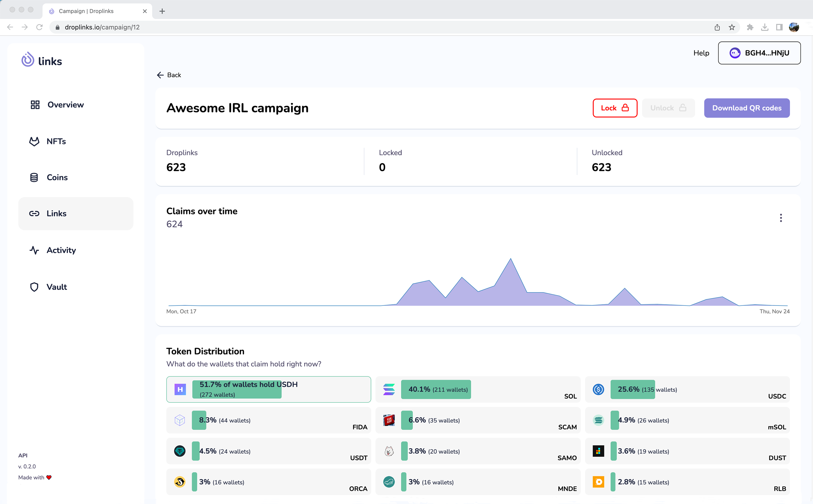The height and width of the screenshot is (504, 813).
Task: Click the Vault icon in sidebar
Action: pyautogui.click(x=34, y=286)
